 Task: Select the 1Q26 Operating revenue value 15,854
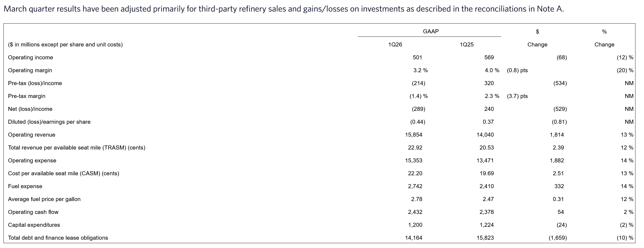[x=413, y=135]
